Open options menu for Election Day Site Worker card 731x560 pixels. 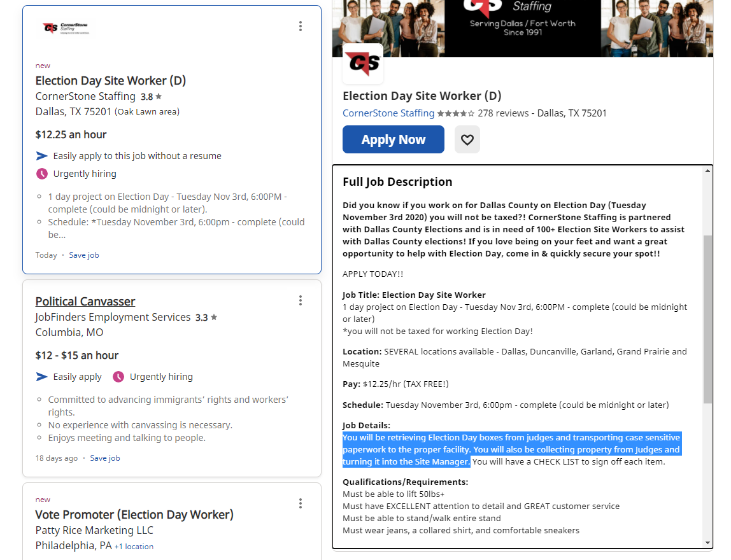point(301,26)
